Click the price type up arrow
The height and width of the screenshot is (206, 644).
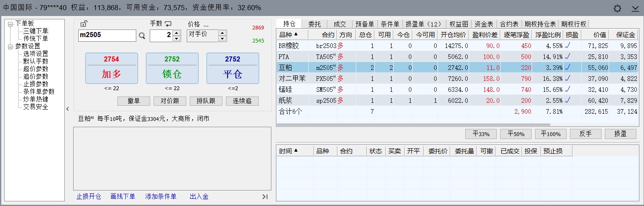click(223, 33)
